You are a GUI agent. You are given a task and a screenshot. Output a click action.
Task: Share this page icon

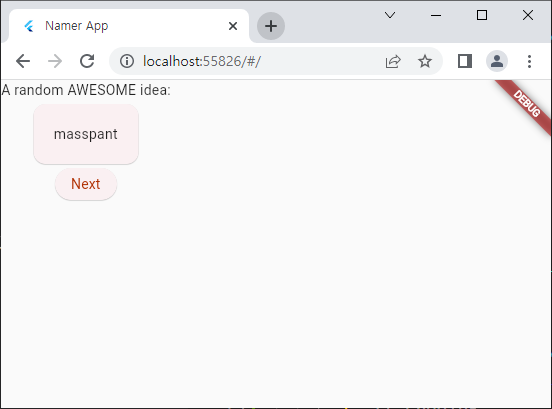(x=393, y=62)
